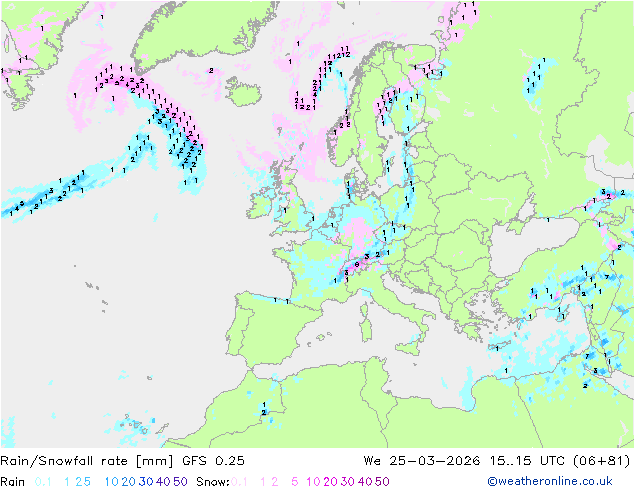
Task: Select the Snow legend 0.1 value
Action: click(x=239, y=482)
